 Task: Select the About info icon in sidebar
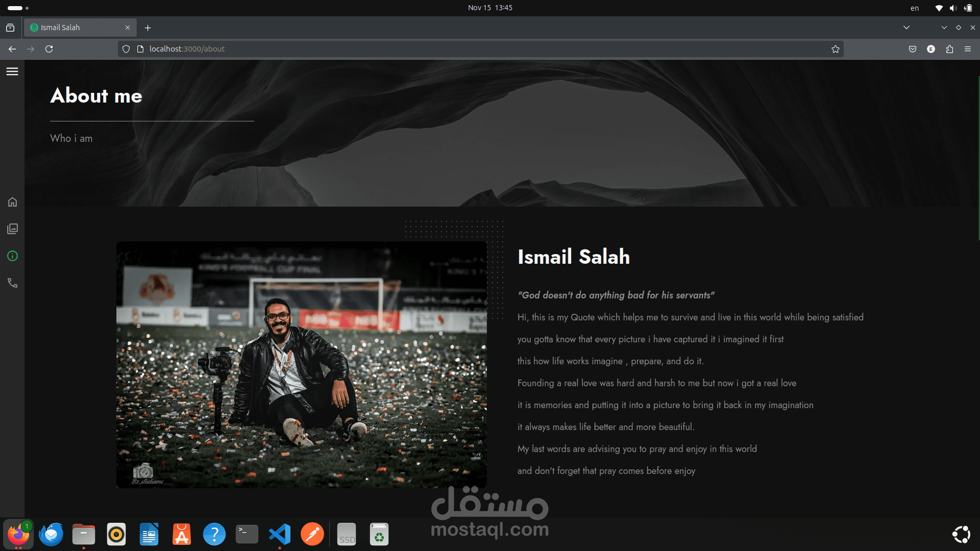coord(12,256)
